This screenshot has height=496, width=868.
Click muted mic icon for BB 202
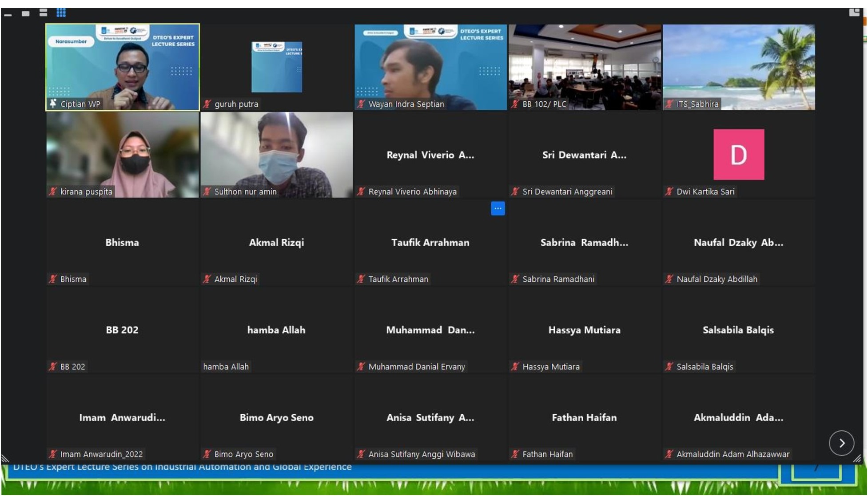pyautogui.click(x=53, y=367)
